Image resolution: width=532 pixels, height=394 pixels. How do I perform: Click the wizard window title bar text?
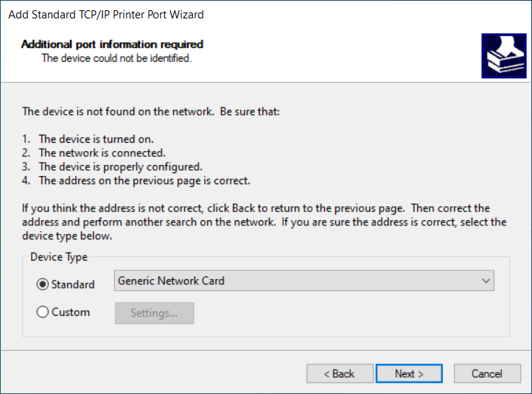coord(106,14)
